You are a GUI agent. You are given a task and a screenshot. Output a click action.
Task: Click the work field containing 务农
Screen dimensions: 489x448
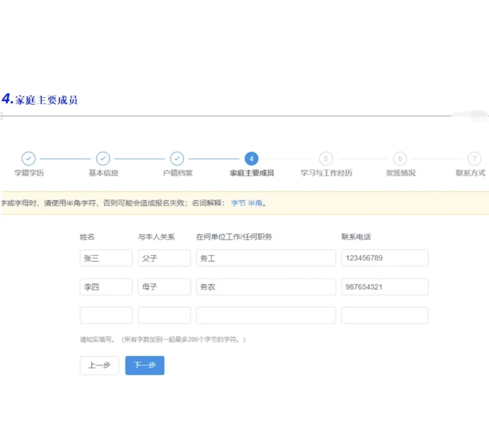click(266, 286)
